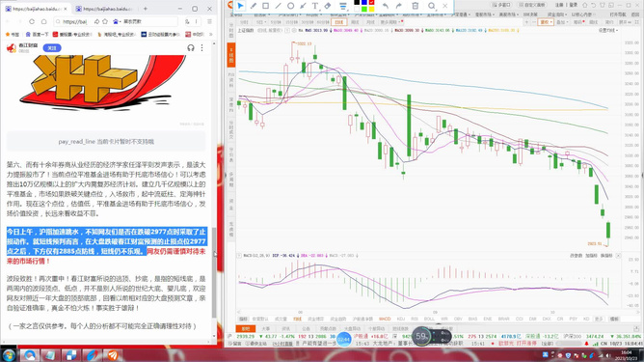This screenshot has height=362, width=644.
Task: Undo the last annotation stroke
Action: point(386,6)
